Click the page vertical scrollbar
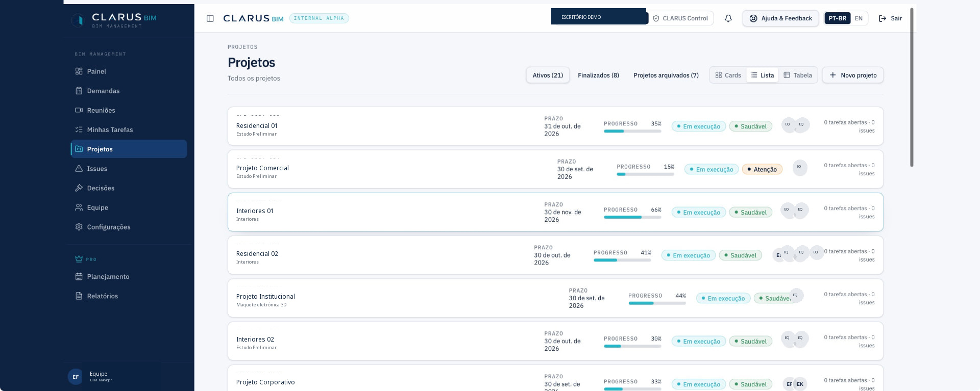Image resolution: width=980 pixels, height=391 pixels. pos(912,87)
